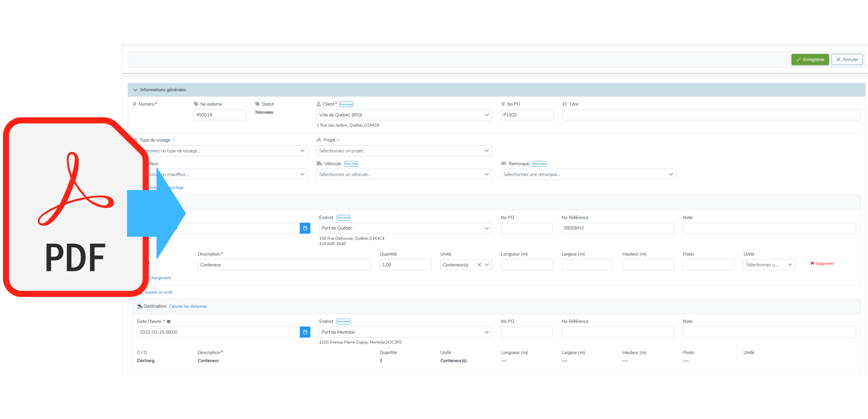The width and height of the screenshot is (868, 419).
Task: Click the No Référence field 893EBH2
Action: pyautogui.click(x=618, y=228)
